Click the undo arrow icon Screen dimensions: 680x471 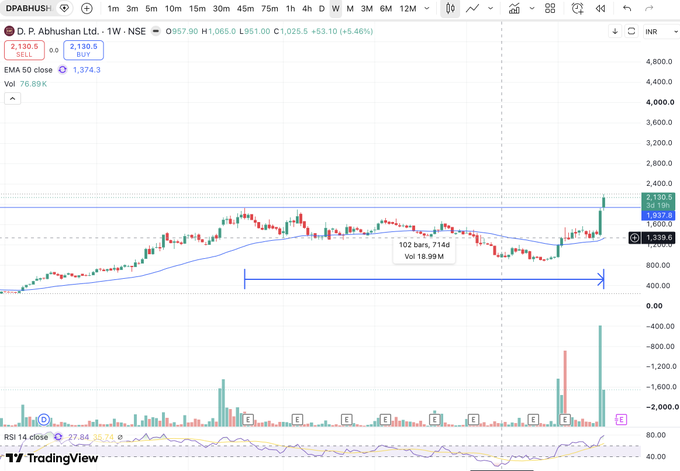click(x=627, y=8)
